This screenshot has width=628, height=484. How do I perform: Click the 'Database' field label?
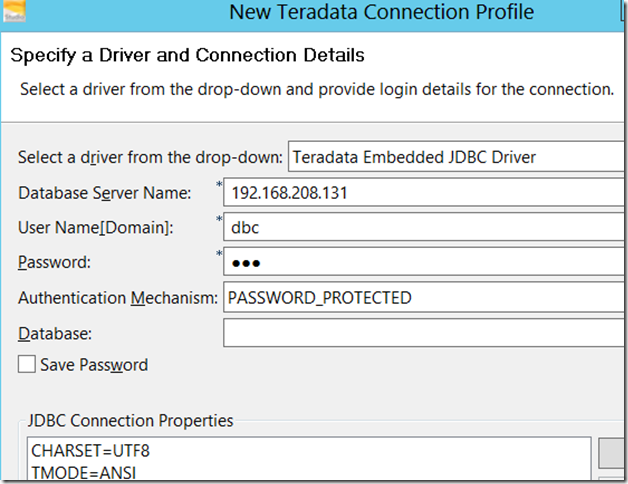pos(56,332)
